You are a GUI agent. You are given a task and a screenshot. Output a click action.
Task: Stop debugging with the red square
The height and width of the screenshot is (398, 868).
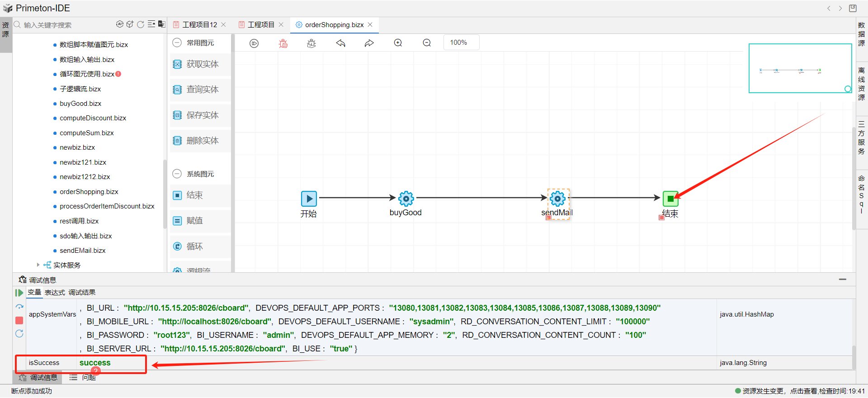(x=19, y=320)
